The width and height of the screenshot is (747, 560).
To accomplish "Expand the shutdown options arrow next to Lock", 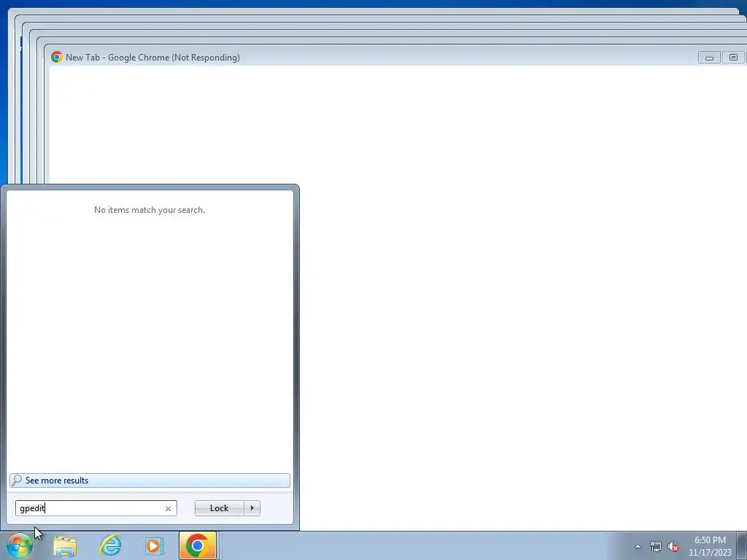I will click(252, 508).
